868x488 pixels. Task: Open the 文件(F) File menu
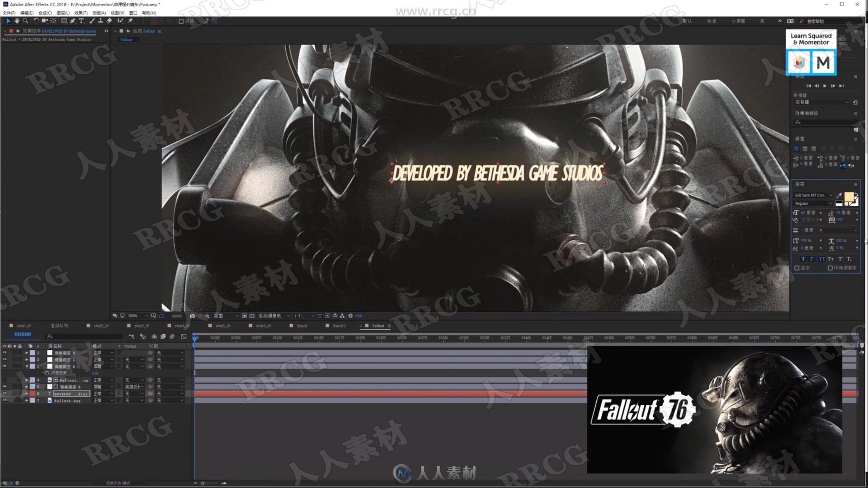[9, 13]
